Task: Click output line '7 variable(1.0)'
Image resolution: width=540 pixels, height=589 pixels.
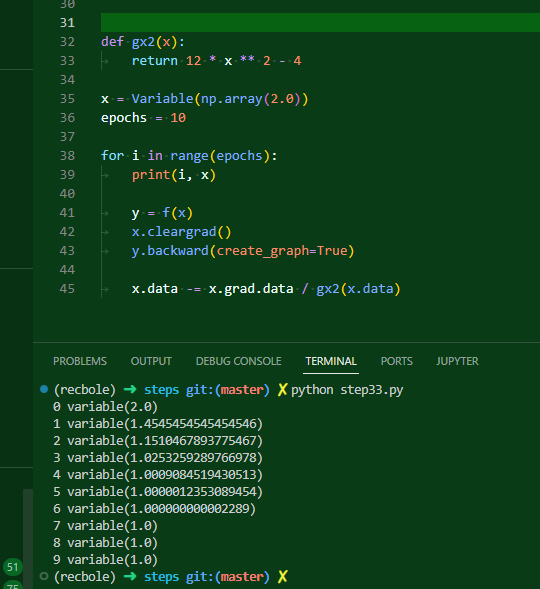Action: (105, 526)
